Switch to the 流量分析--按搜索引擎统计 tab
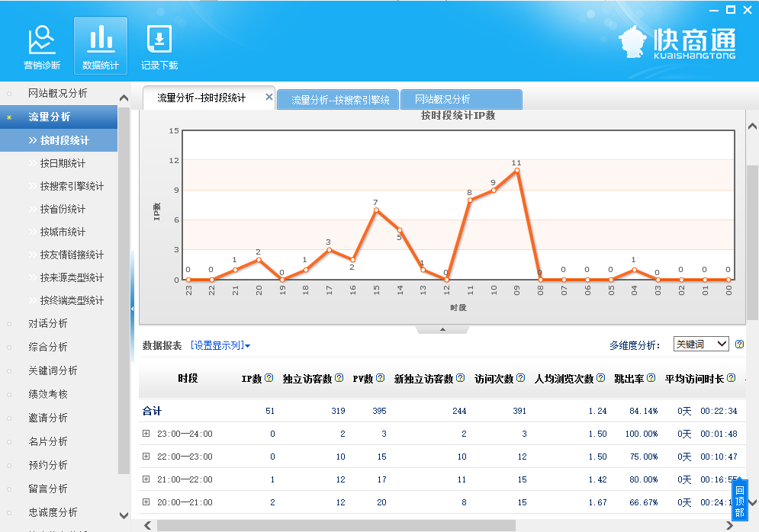This screenshot has width=759, height=532. pos(338,100)
